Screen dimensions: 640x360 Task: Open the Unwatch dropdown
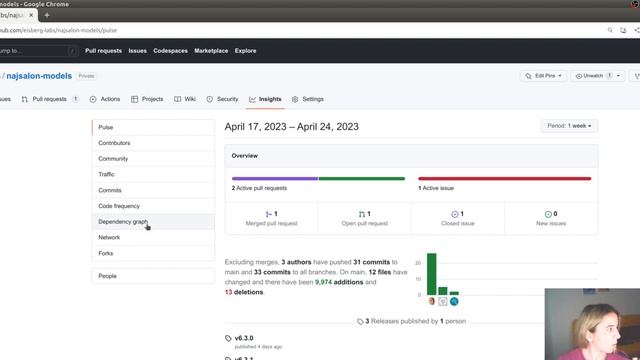pos(598,76)
